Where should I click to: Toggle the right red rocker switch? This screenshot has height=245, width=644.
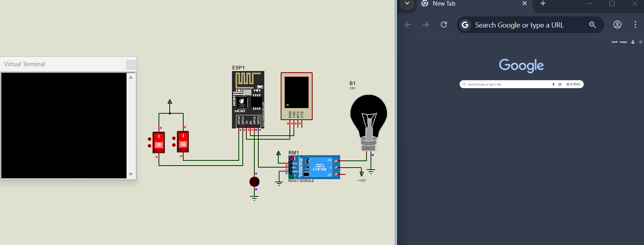(x=183, y=141)
